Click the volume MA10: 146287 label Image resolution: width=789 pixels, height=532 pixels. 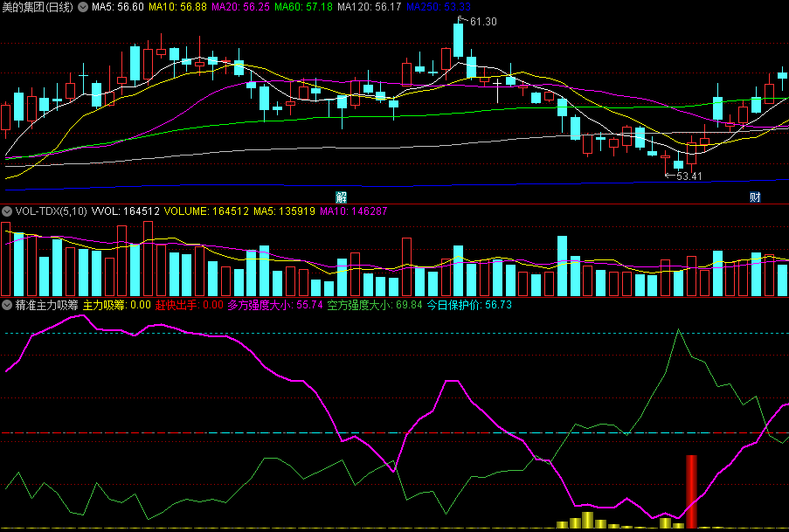354,211
